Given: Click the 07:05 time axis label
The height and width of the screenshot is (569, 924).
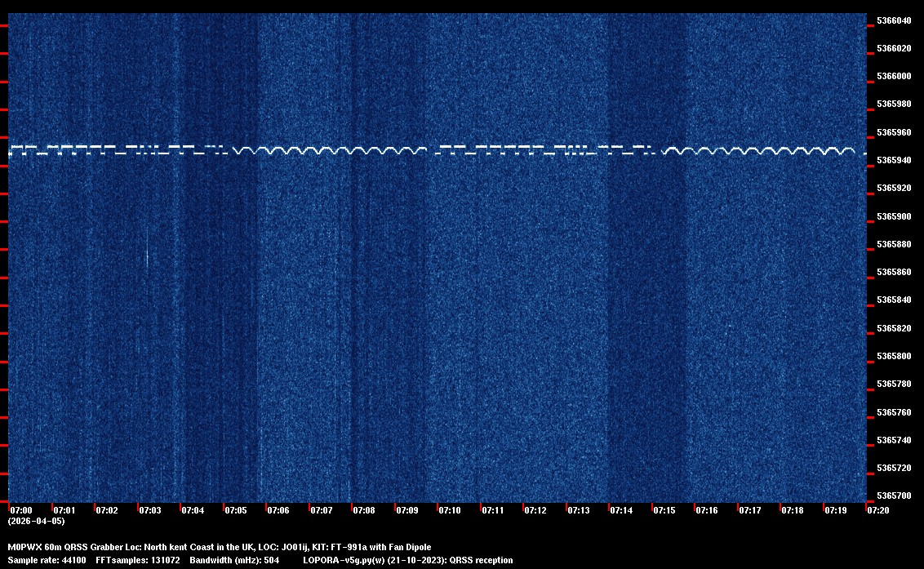Looking at the screenshot, I should [x=236, y=510].
